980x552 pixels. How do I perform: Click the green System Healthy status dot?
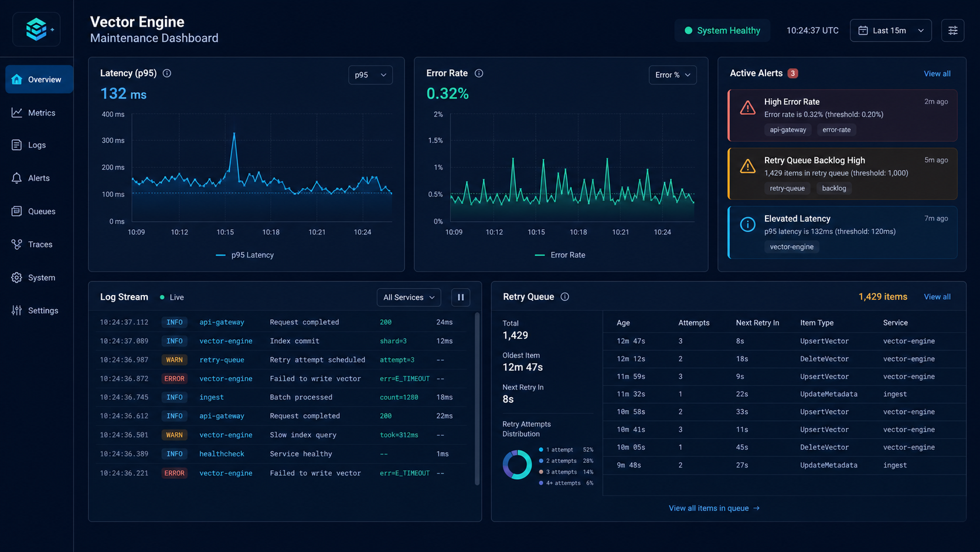pyautogui.click(x=689, y=31)
